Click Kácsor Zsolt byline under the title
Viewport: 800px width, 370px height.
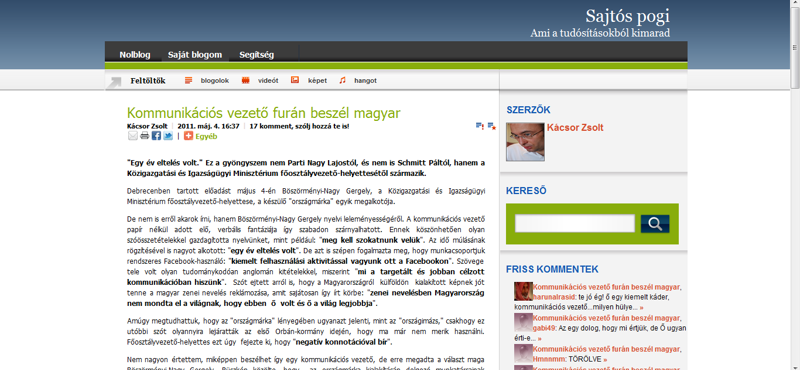(x=147, y=126)
